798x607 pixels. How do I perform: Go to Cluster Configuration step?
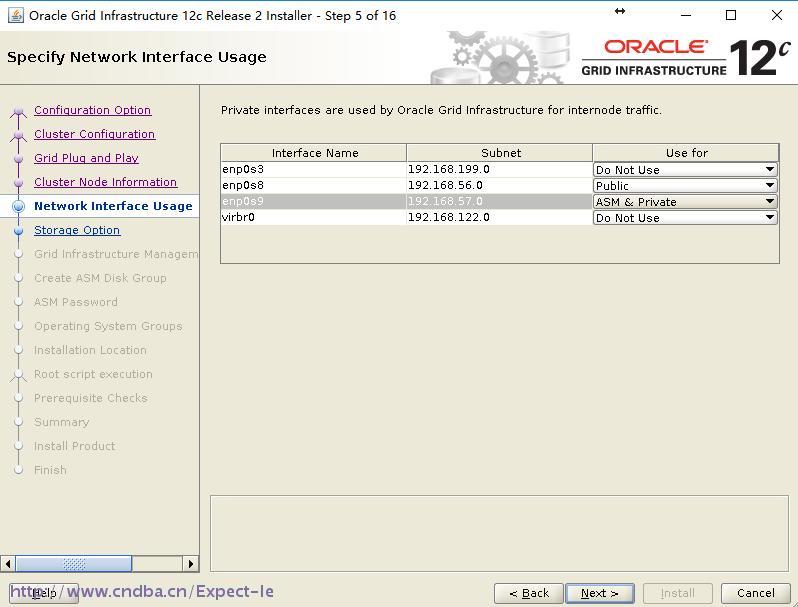point(94,134)
